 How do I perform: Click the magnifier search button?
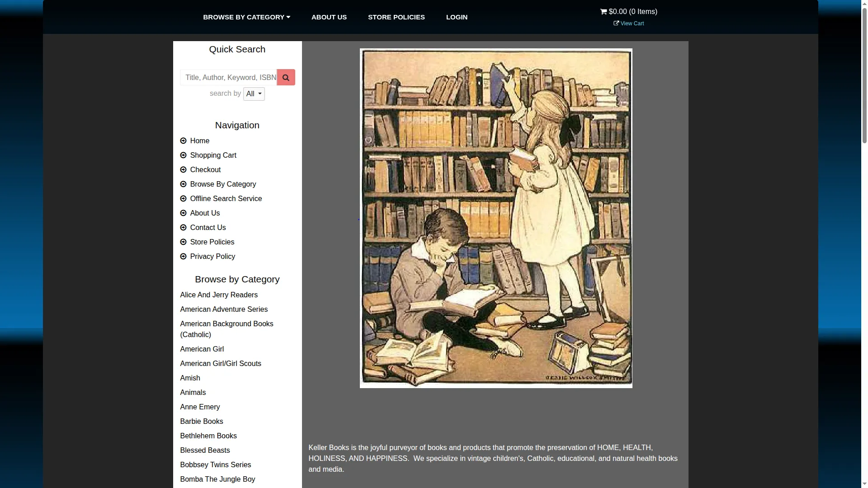coord(286,77)
